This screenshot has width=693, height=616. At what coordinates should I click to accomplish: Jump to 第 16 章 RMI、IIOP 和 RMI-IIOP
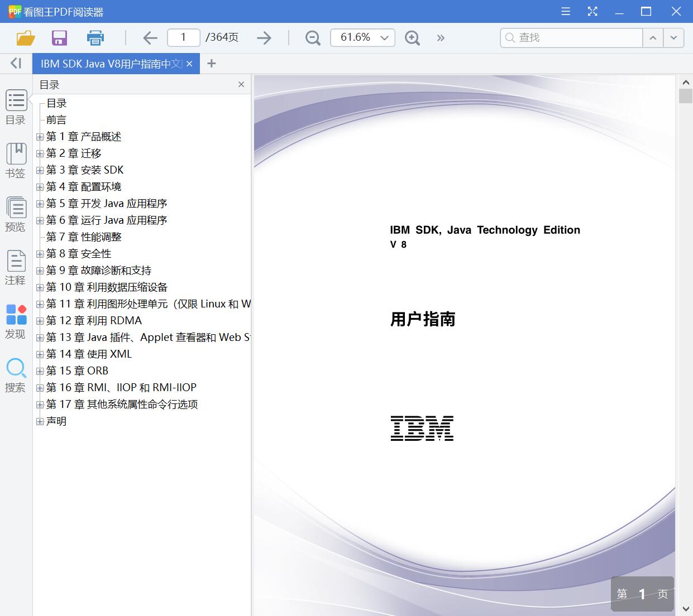tap(121, 388)
